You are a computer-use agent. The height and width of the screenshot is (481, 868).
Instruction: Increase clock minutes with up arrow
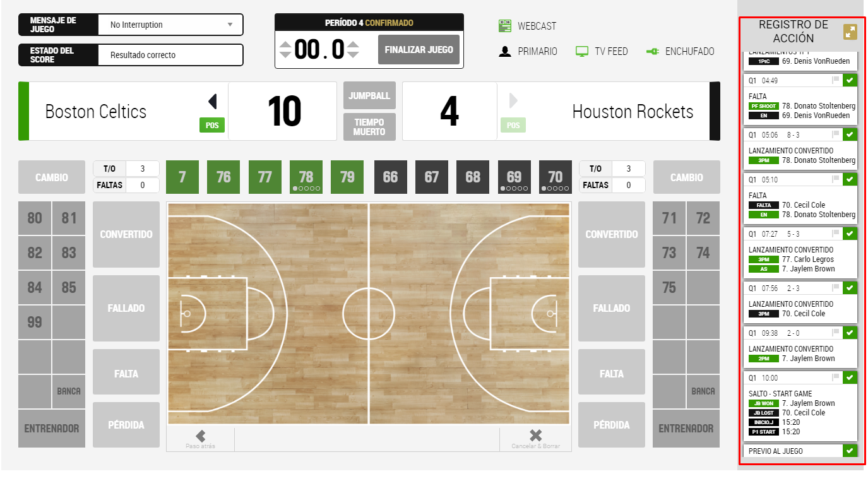tap(285, 44)
